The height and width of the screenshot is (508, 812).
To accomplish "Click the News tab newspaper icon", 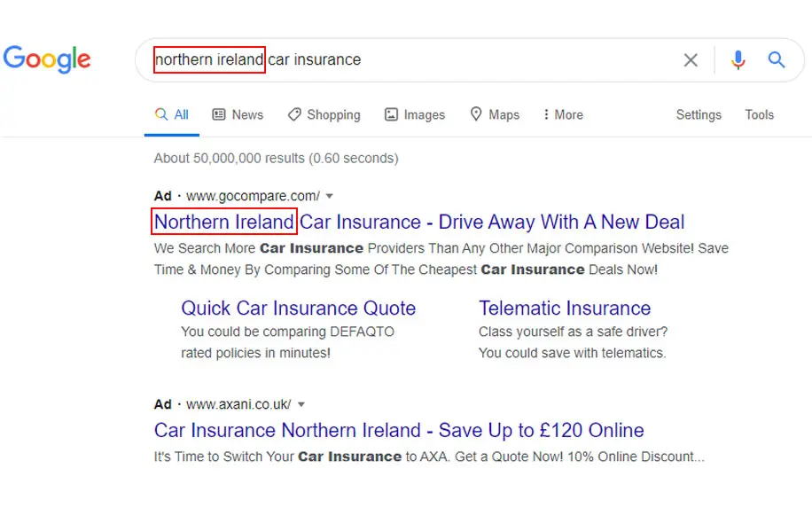I will pyautogui.click(x=219, y=114).
